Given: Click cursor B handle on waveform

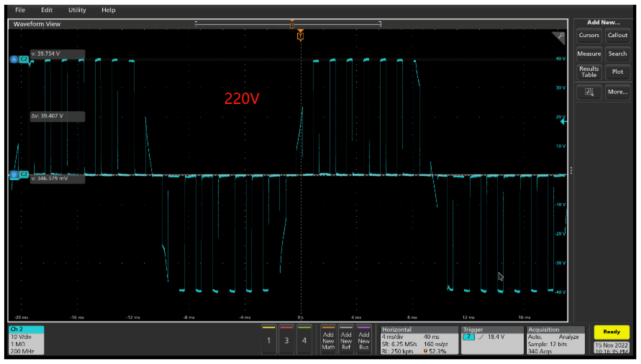Looking at the screenshot, I should (x=14, y=174).
